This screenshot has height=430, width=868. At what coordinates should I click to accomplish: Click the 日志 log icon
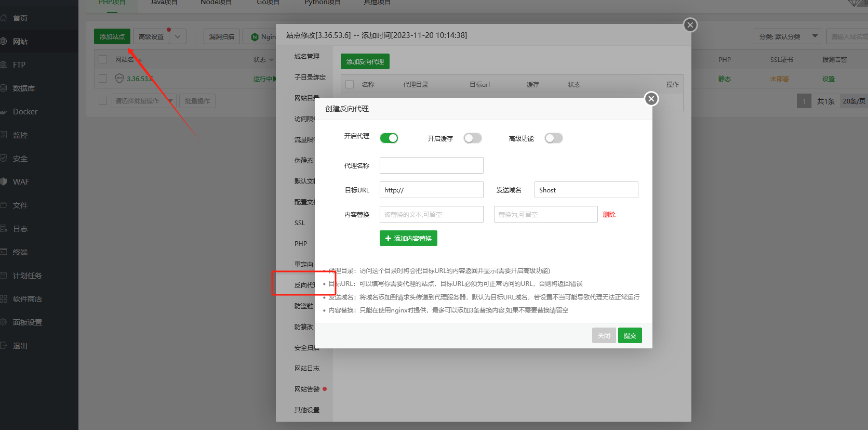(x=3, y=229)
